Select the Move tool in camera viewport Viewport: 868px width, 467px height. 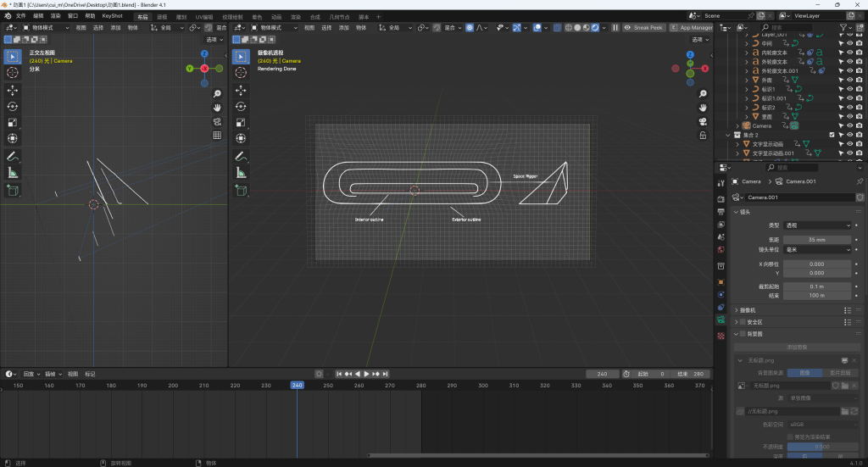coord(241,90)
